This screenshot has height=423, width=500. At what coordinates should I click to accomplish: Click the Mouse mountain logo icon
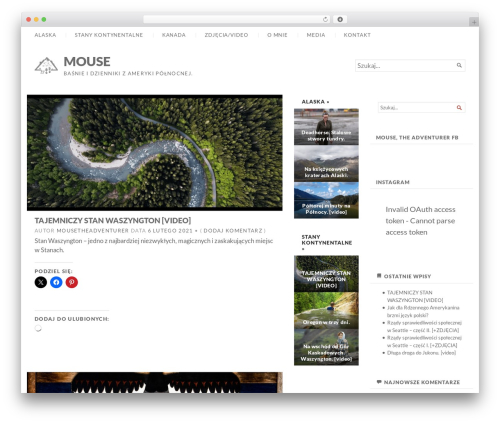(x=46, y=65)
